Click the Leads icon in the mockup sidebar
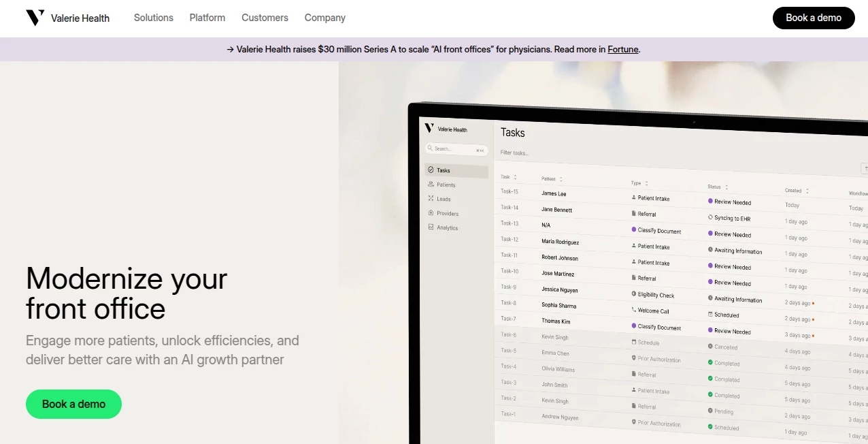Image resolution: width=868 pixels, height=444 pixels. (431, 199)
